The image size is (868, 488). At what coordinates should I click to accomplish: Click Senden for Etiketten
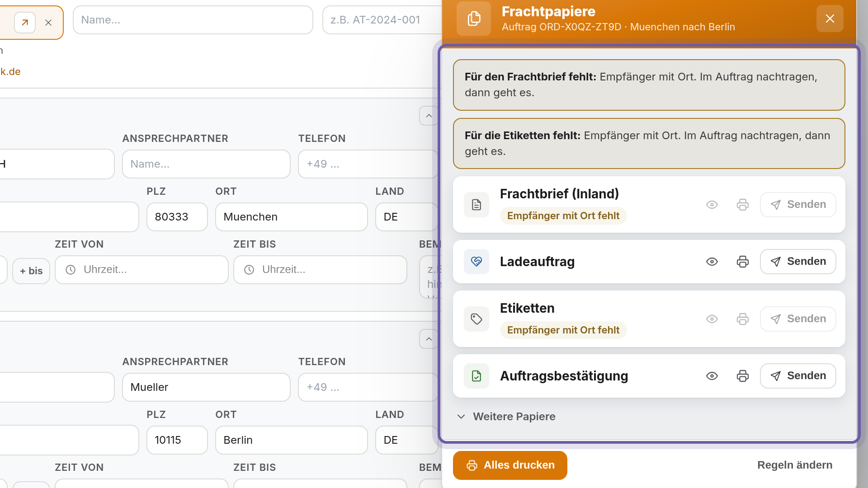pyautogui.click(x=798, y=319)
